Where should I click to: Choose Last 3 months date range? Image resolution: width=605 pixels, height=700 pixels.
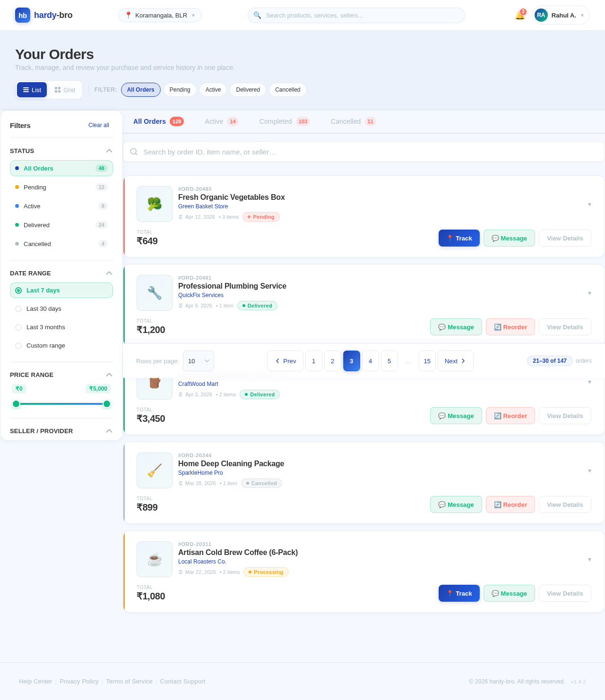tap(61, 327)
